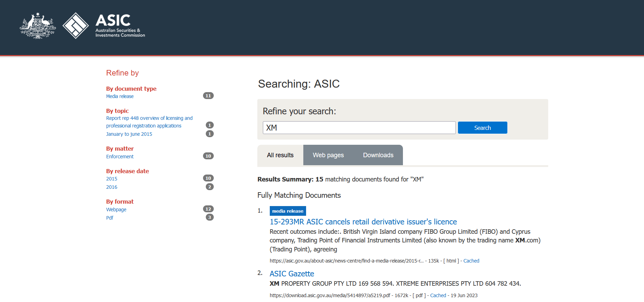644x302 pixels.
Task: Click the 10 count badge beside Enforcement
Action: 208,156
